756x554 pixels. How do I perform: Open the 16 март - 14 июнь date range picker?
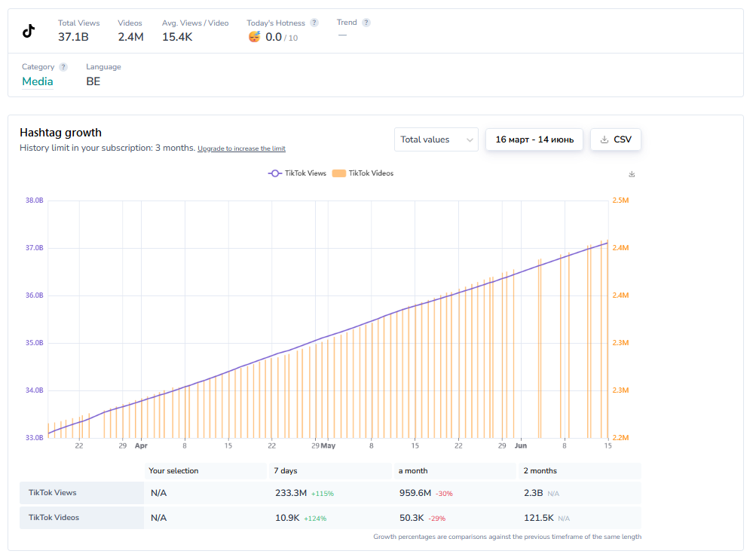pyautogui.click(x=534, y=139)
